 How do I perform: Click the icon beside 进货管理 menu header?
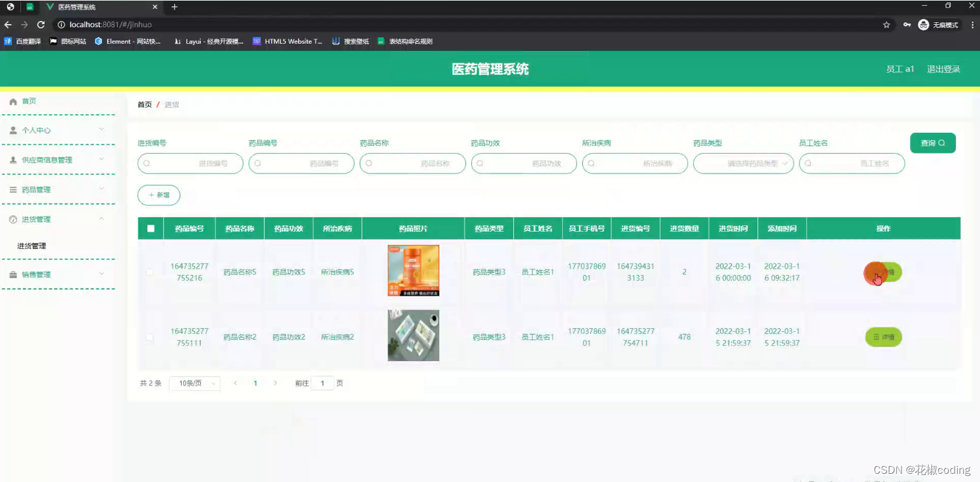pos(13,219)
